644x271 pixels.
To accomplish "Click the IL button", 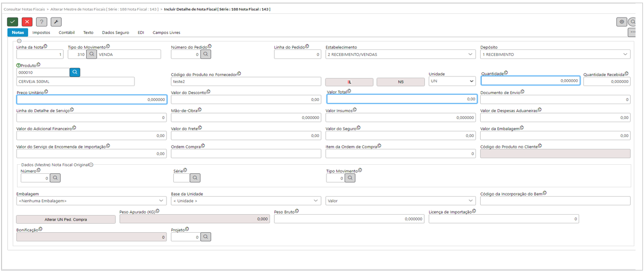I will tap(349, 82).
